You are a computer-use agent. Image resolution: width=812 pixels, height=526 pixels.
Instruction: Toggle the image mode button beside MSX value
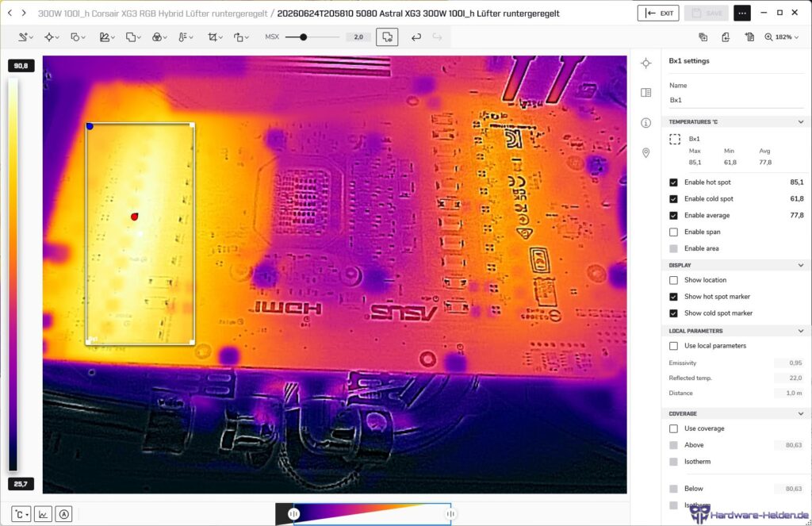(x=387, y=37)
